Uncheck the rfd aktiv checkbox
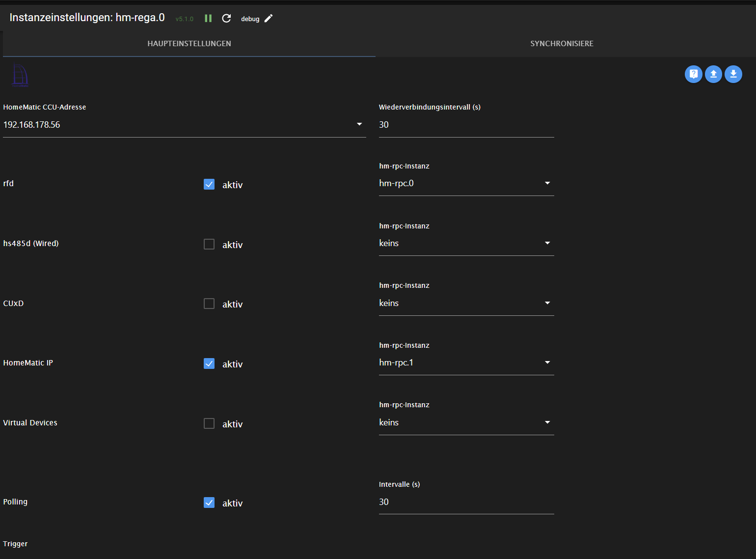Viewport: 756px width, 559px height. [x=209, y=184]
